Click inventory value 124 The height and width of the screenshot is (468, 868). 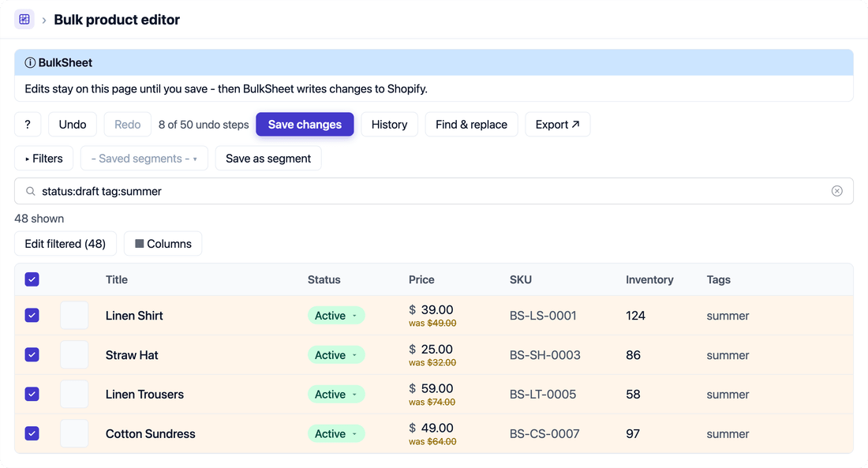(635, 316)
